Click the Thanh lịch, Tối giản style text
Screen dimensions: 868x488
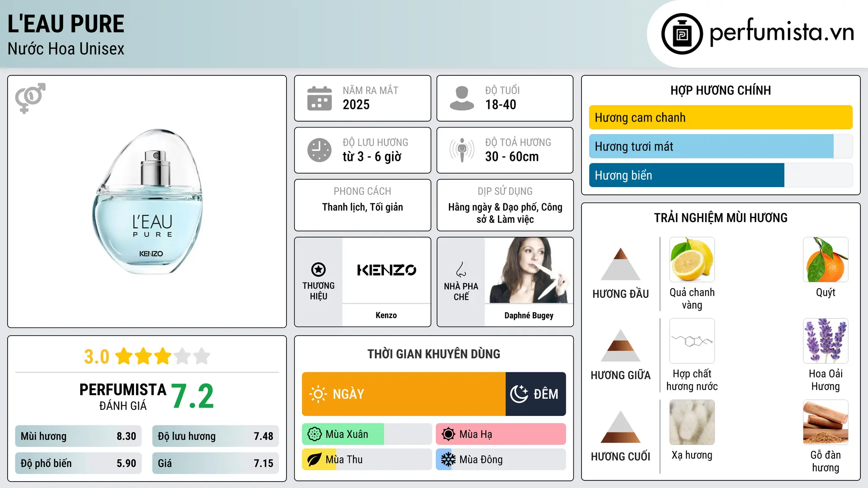tap(362, 207)
